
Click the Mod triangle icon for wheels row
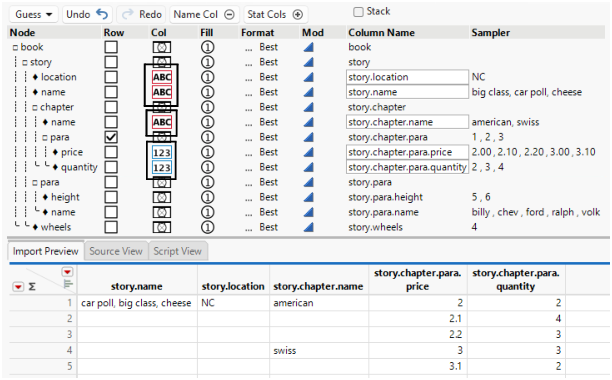point(308,227)
